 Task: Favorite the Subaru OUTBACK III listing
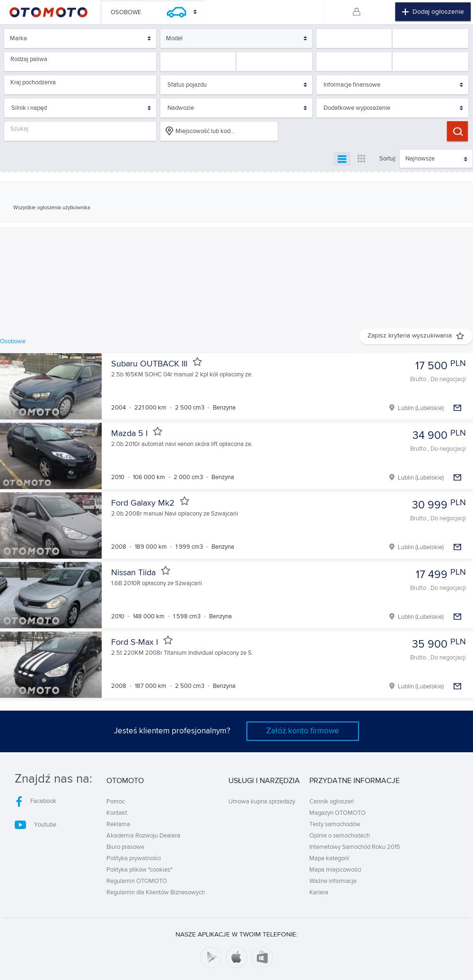coord(197,362)
